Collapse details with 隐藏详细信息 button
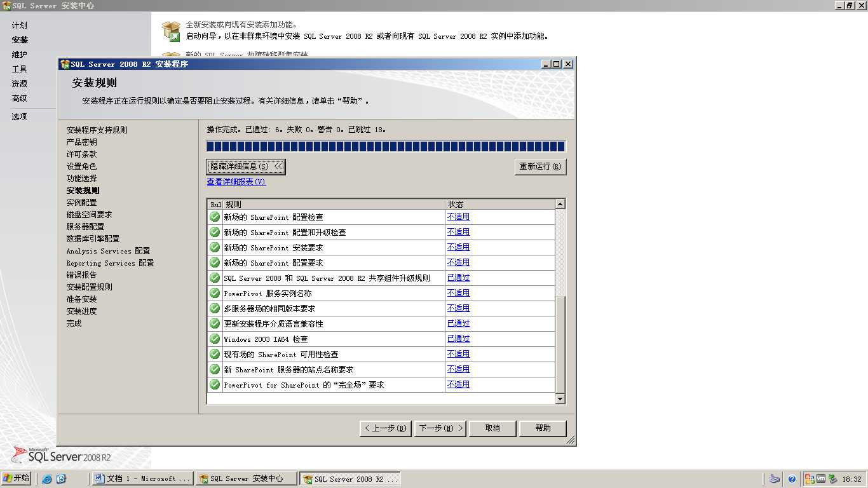The width and height of the screenshot is (868, 488). (x=246, y=166)
